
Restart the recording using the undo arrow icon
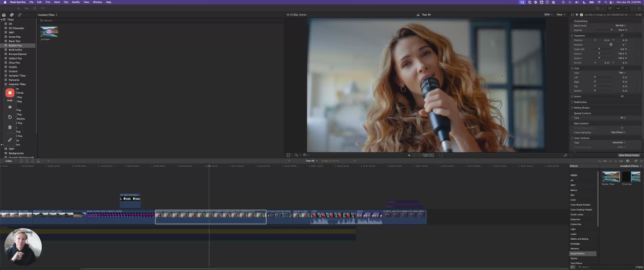(10, 117)
